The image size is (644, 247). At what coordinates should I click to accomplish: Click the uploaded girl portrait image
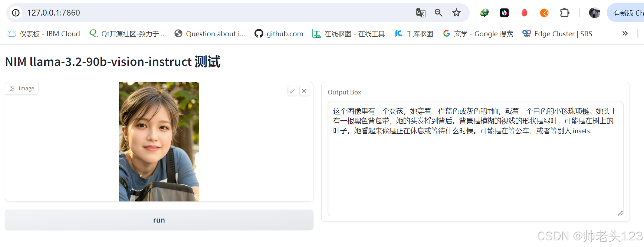159,142
